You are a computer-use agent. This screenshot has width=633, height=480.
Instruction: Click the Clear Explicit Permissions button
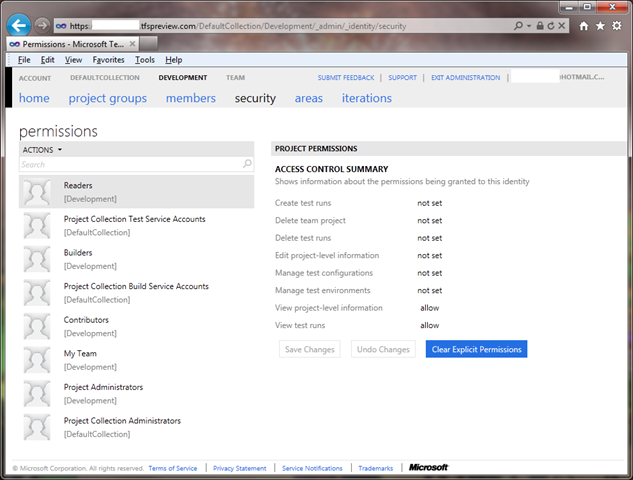[475, 349]
